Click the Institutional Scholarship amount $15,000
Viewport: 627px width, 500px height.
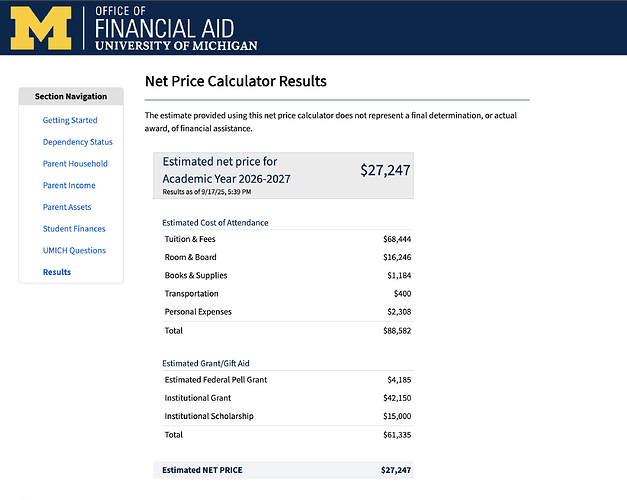pos(396,416)
